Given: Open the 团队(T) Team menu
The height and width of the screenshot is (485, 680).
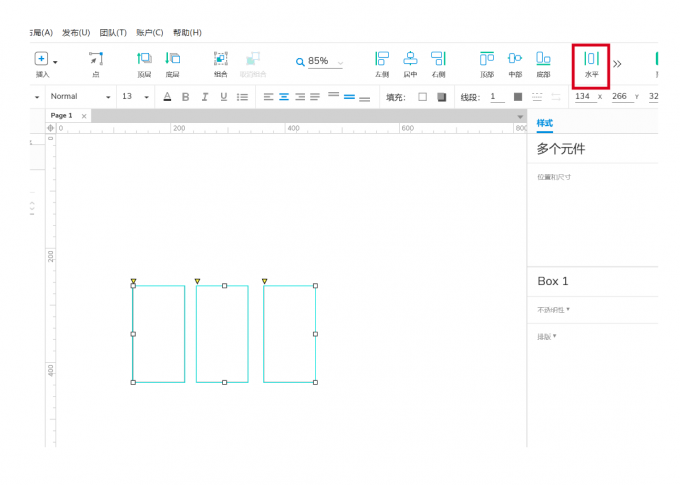Looking at the screenshot, I should coord(113,33).
